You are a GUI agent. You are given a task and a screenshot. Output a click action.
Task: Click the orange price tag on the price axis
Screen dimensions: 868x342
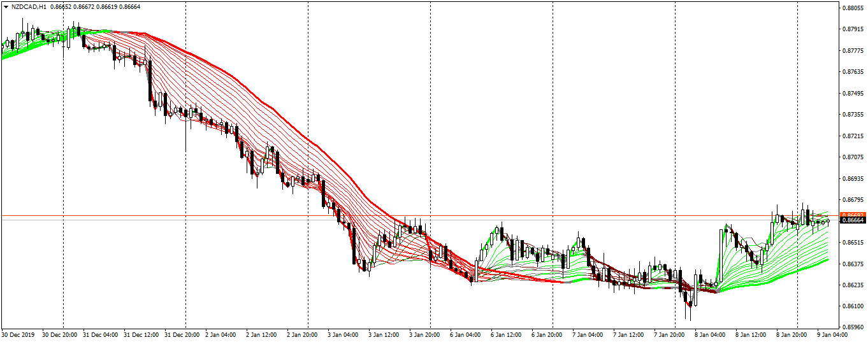point(853,215)
